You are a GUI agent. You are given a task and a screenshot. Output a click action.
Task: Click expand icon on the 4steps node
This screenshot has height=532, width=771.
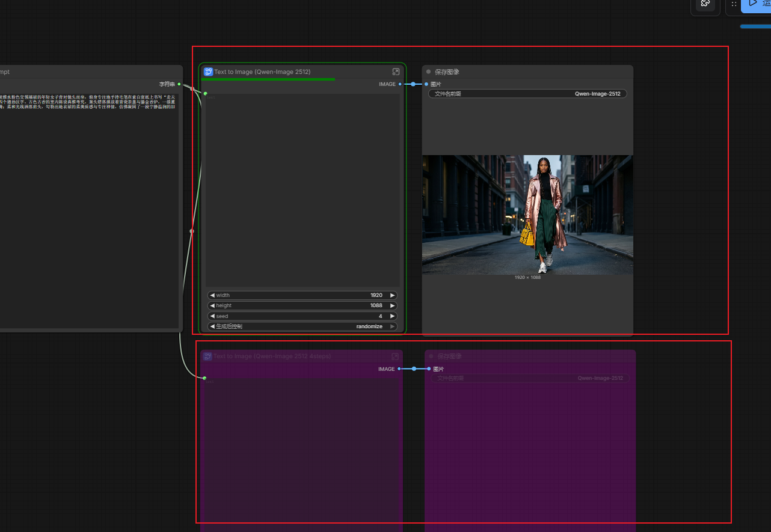coord(395,356)
